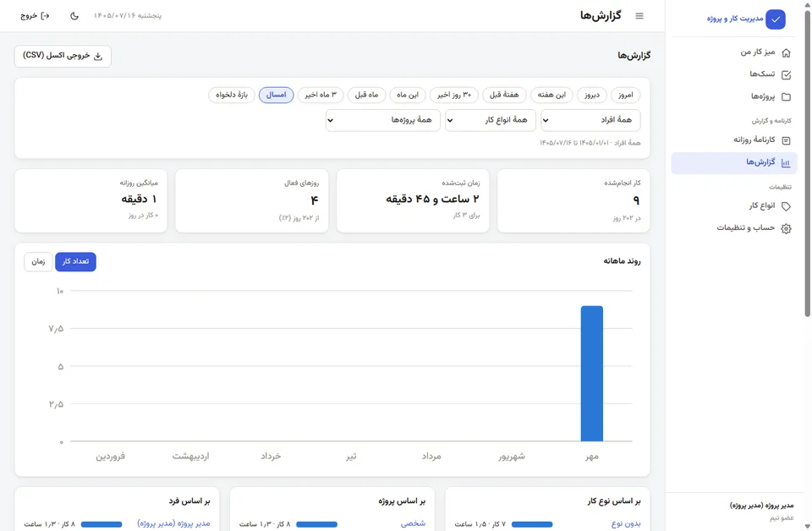This screenshot has width=812, height=531.
Task: Toggle dark mode with the moon icon
Action: coord(74,16)
